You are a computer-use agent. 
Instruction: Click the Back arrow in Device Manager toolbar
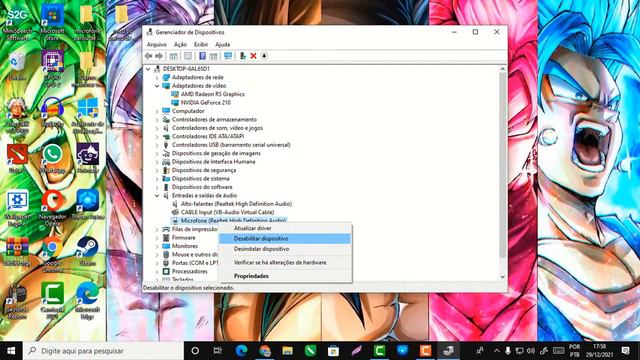coord(149,56)
